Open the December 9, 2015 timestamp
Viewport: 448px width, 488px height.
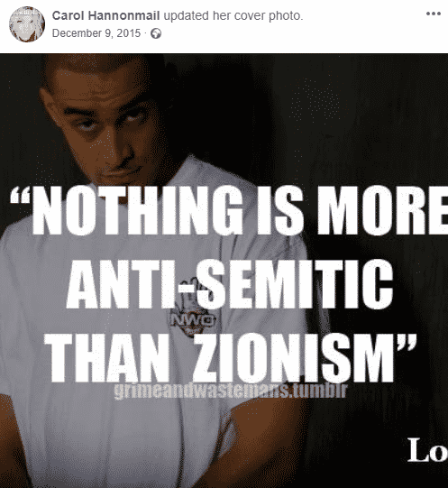point(96,33)
